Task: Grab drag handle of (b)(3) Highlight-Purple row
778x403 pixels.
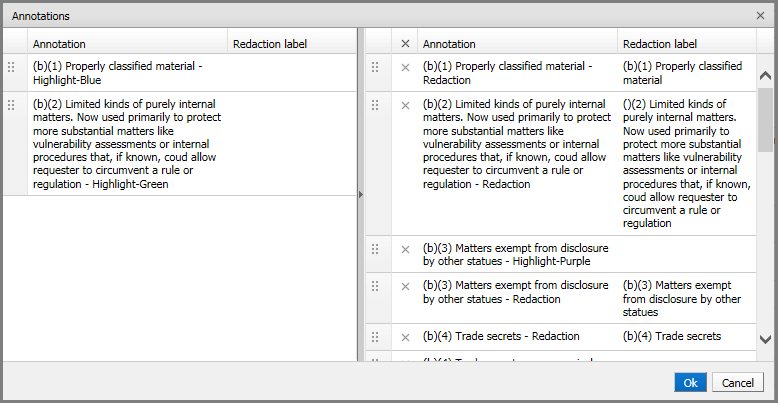Action: [375, 249]
